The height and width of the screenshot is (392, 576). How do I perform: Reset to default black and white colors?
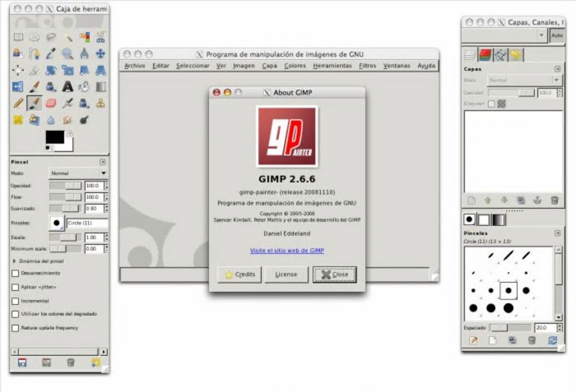pos(48,148)
